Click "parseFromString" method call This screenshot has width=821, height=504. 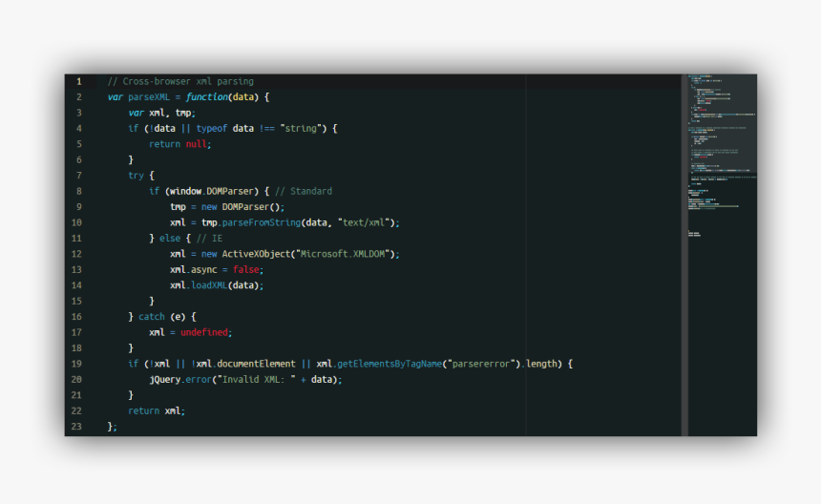[x=262, y=223]
